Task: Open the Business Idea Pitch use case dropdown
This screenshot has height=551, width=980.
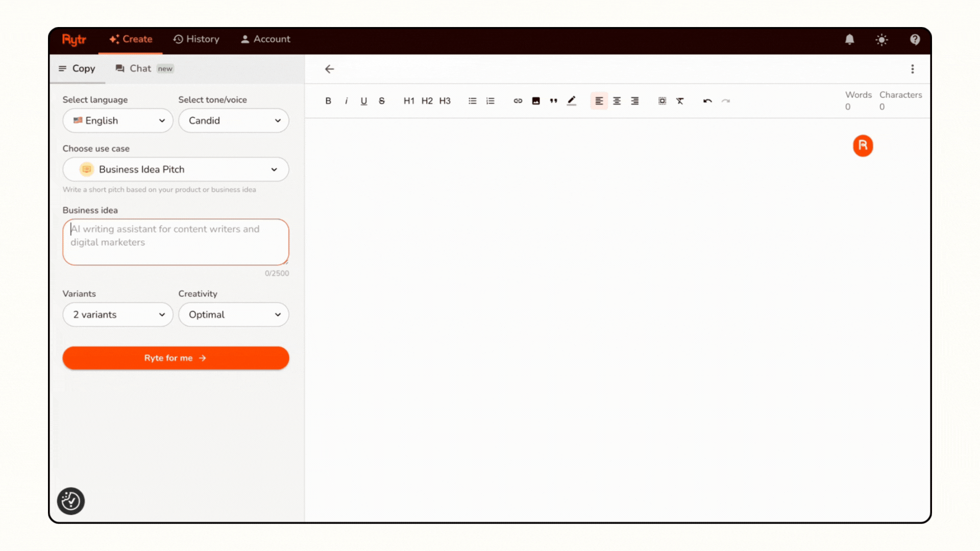Action: 175,169
